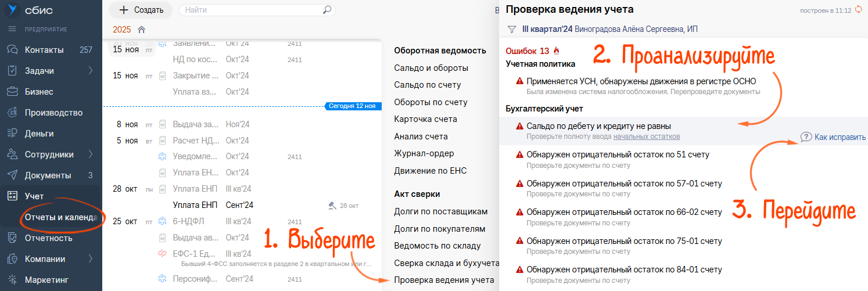Click the Создать button

point(141,10)
